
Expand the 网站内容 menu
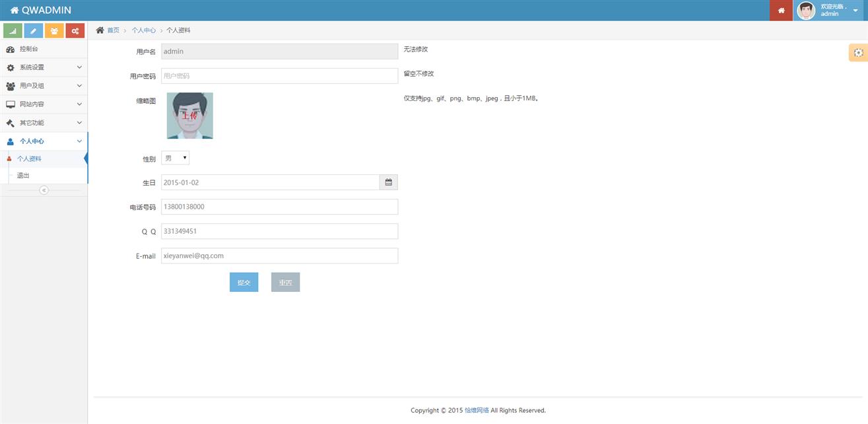pos(44,104)
